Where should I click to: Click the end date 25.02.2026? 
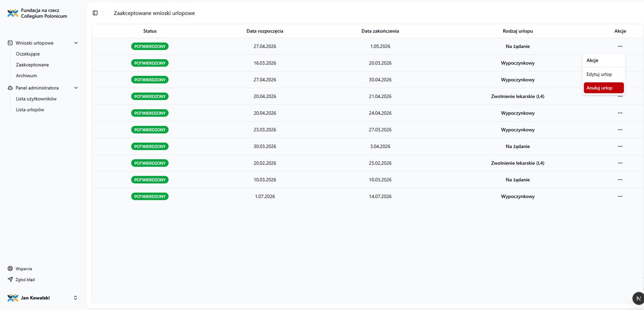(380, 163)
